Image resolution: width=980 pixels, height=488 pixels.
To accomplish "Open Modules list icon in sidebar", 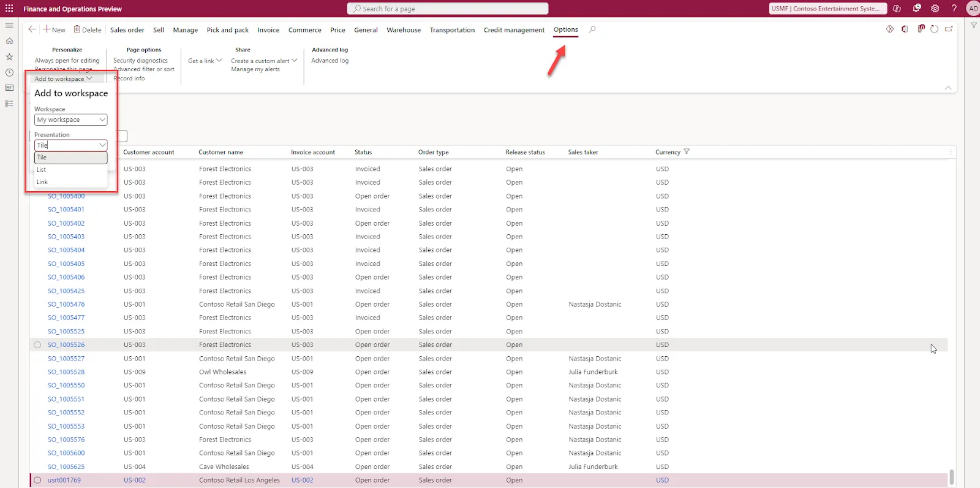I will pos(9,104).
